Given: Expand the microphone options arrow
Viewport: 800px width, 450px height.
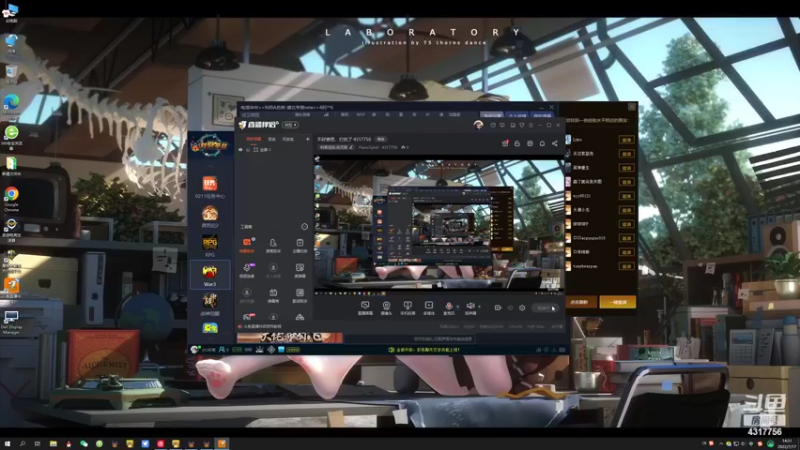Looking at the screenshot, I should 457,306.
